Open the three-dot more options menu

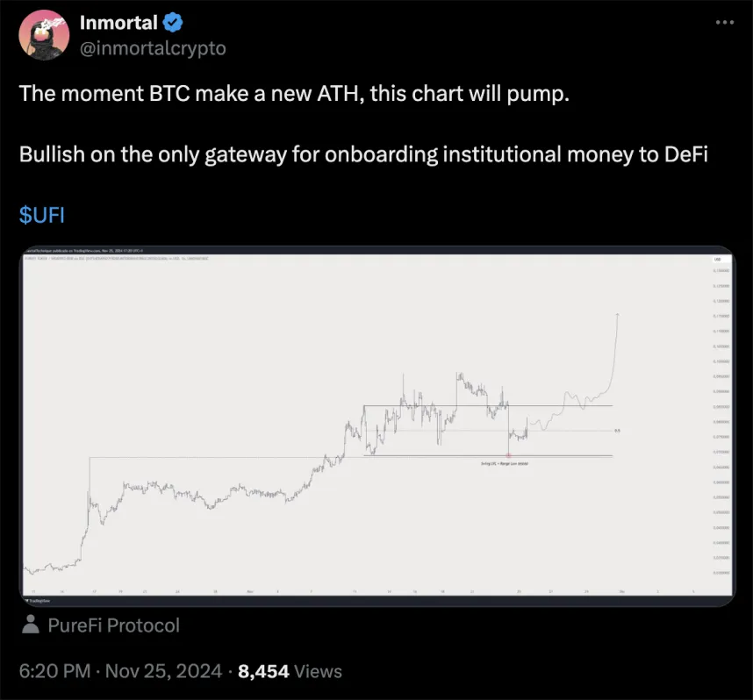point(724,23)
